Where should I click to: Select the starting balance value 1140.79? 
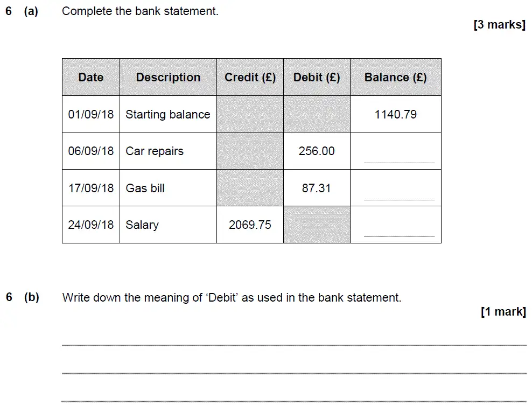pos(396,114)
